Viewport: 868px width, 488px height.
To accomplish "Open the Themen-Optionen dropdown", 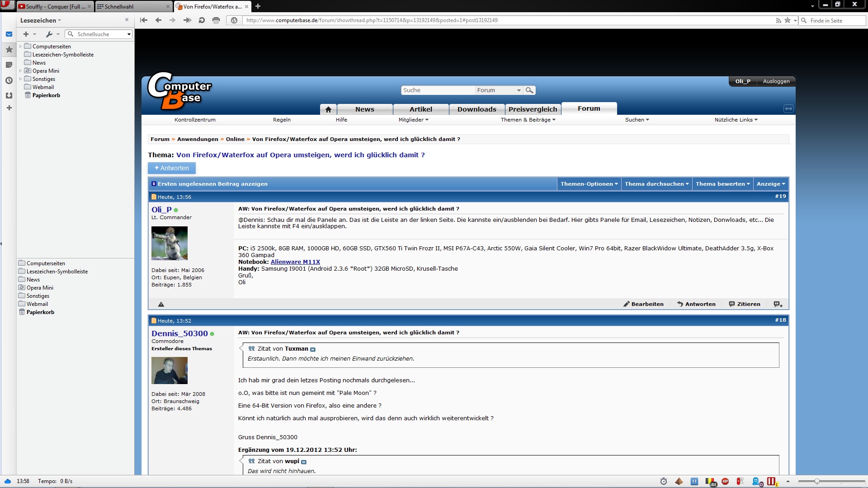I will 589,184.
